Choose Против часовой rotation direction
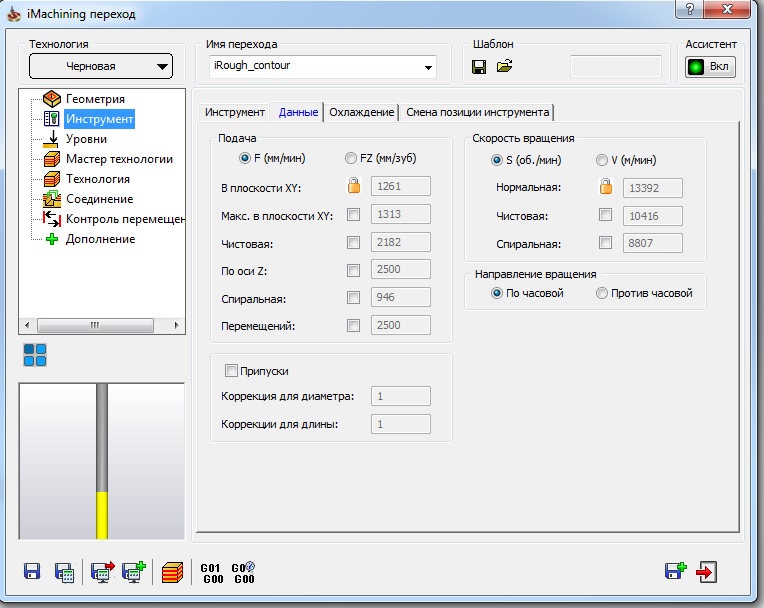Viewport: 764px width, 608px height. tap(602, 293)
